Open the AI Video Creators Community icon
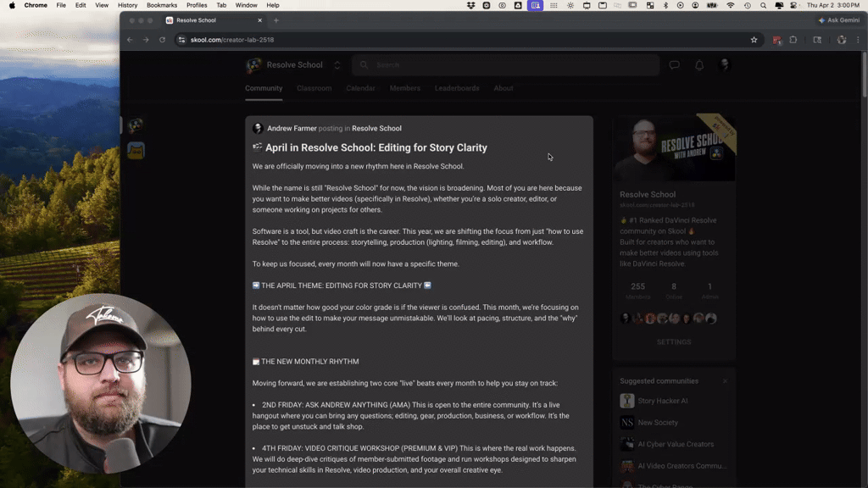Image resolution: width=868 pixels, height=488 pixels. 627,465
